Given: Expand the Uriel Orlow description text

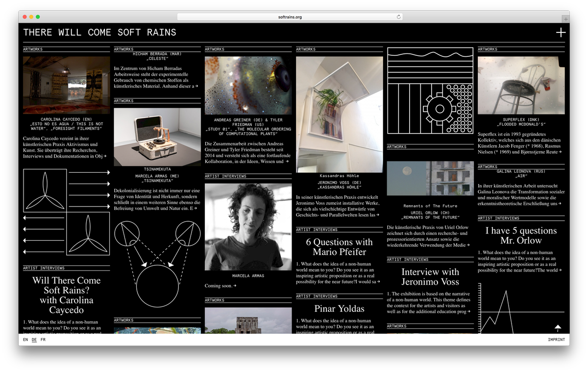Looking at the screenshot, I should tap(468, 245).
